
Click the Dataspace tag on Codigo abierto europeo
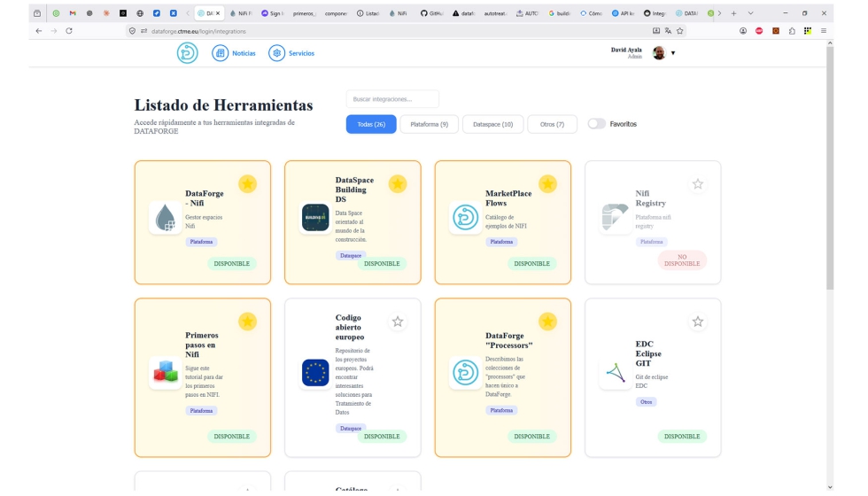tap(351, 429)
